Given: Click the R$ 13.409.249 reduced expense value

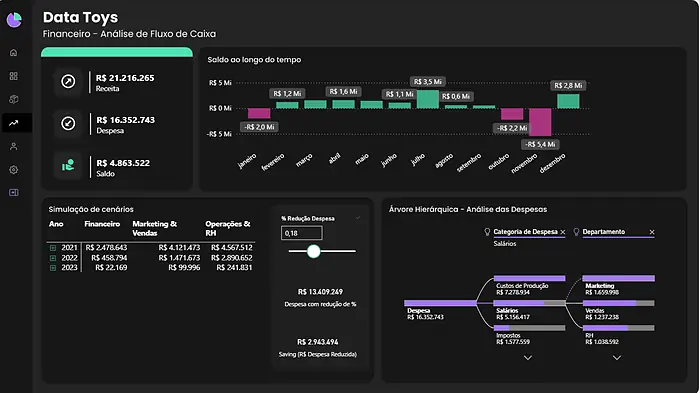Looking at the screenshot, I should coord(320,292).
